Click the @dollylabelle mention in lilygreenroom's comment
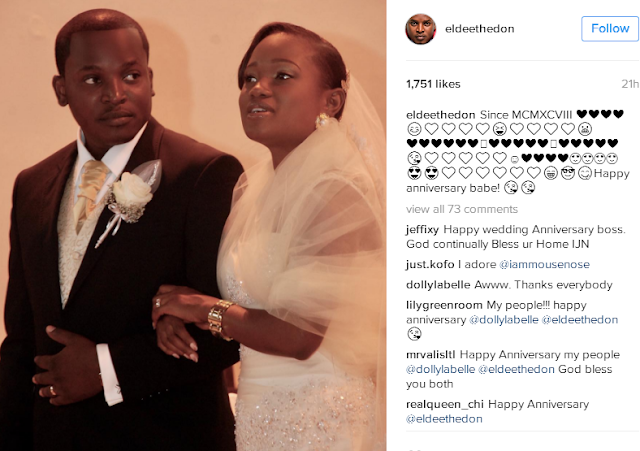Screen dimensions: 640x451 [503, 320]
